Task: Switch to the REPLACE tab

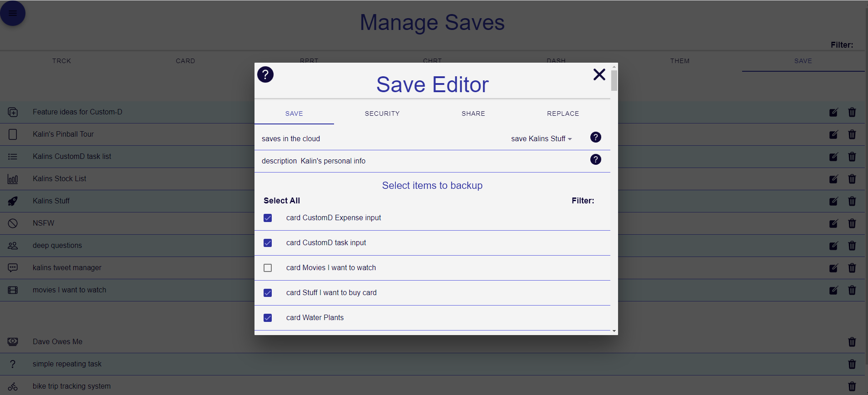Action: tap(563, 114)
